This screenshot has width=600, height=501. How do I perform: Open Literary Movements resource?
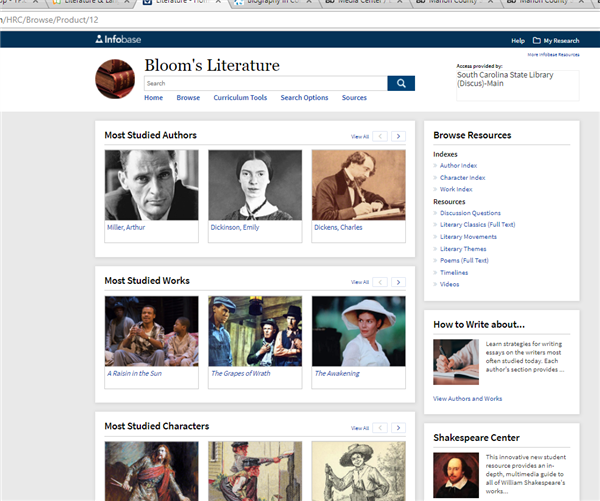click(468, 237)
